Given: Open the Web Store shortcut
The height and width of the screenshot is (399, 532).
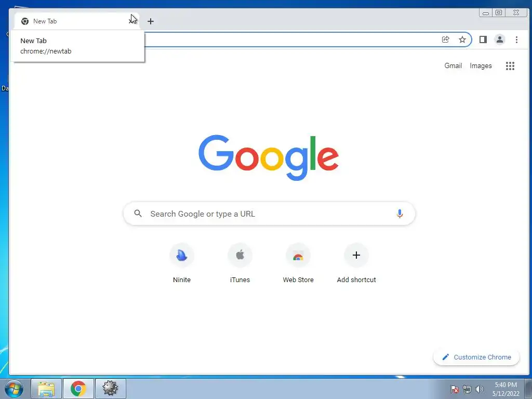Looking at the screenshot, I should [x=298, y=263].
